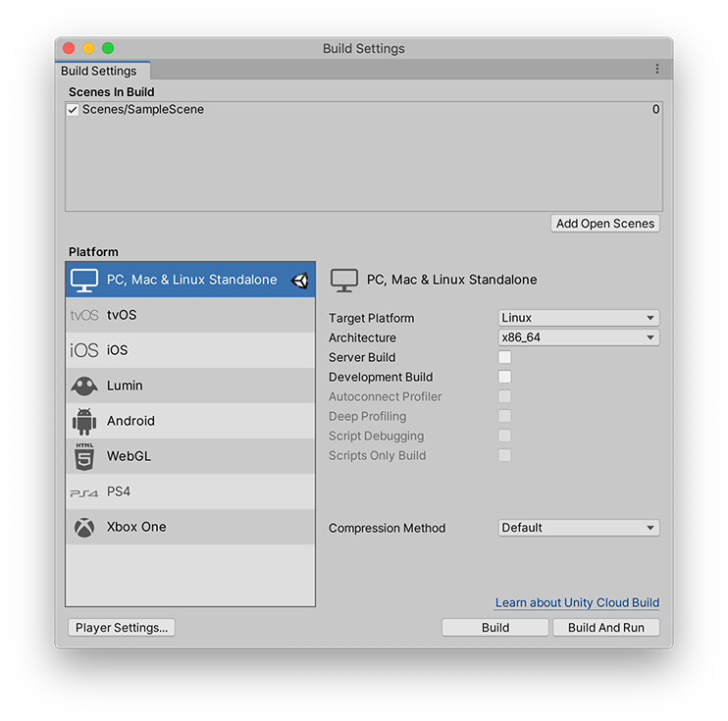Select the Android platform row

[190, 421]
